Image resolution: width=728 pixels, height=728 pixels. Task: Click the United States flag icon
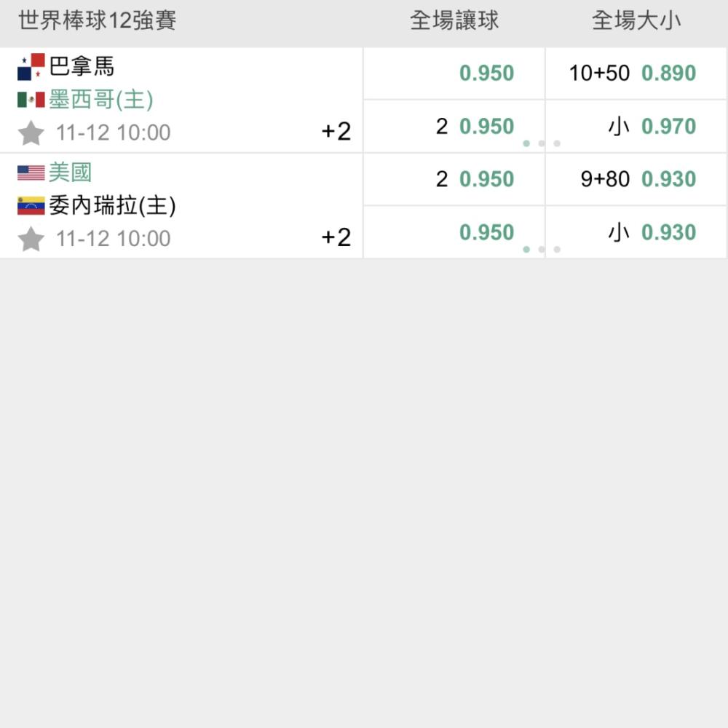[31, 173]
